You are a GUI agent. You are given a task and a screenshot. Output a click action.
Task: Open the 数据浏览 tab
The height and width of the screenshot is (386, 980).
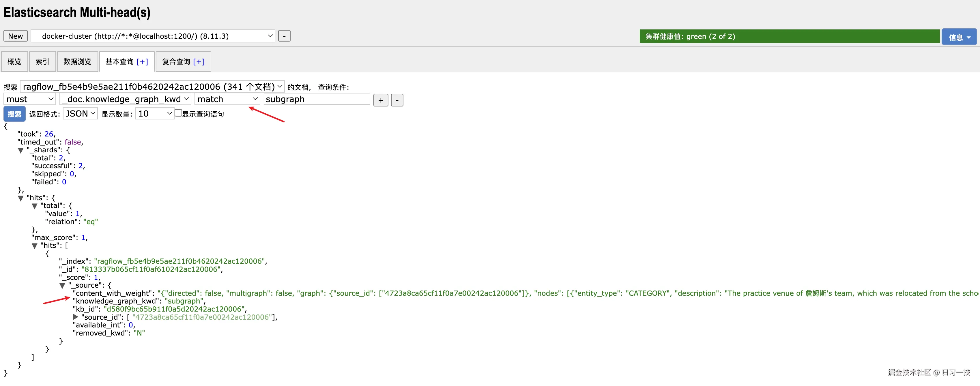click(77, 61)
